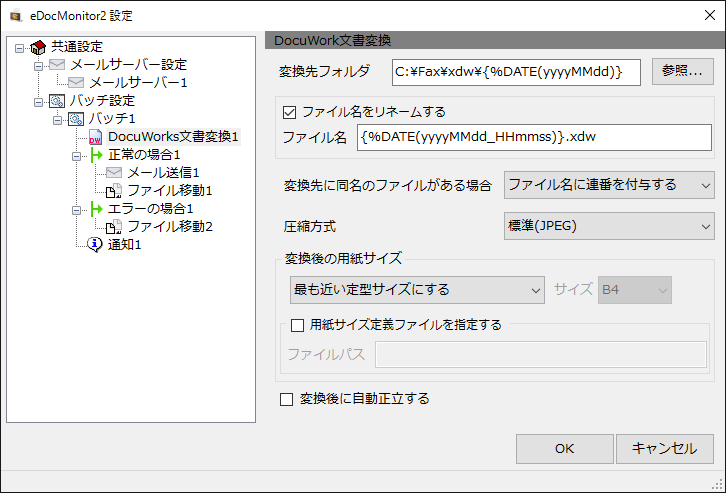Enable 用紙サイズ定義ファイルを指定する checkbox
Screen dimensions: 726x493
(x=297, y=325)
